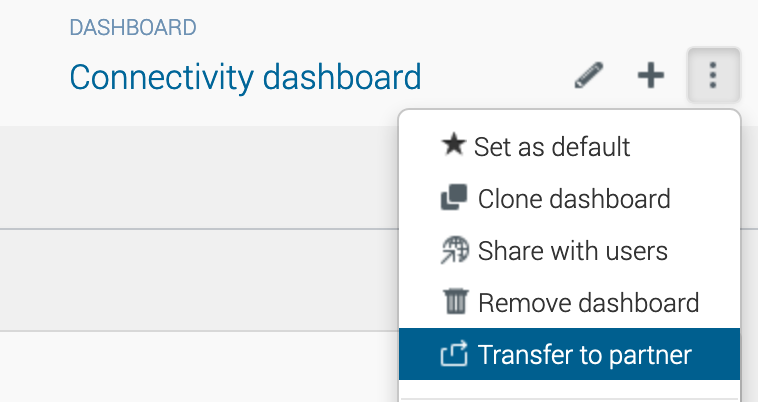Toggle the three-dot more options menu
The height and width of the screenshot is (402, 758).
coord(713,75)
